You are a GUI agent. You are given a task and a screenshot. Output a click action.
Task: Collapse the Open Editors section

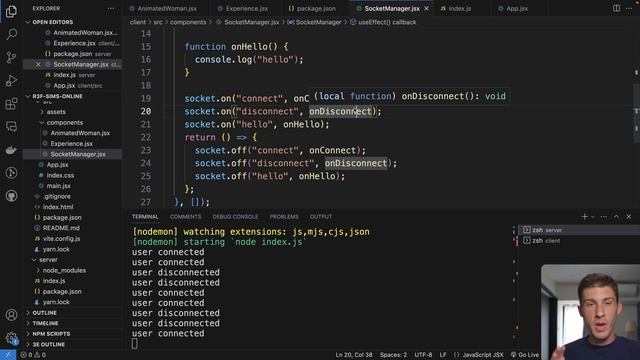[53, 22]
